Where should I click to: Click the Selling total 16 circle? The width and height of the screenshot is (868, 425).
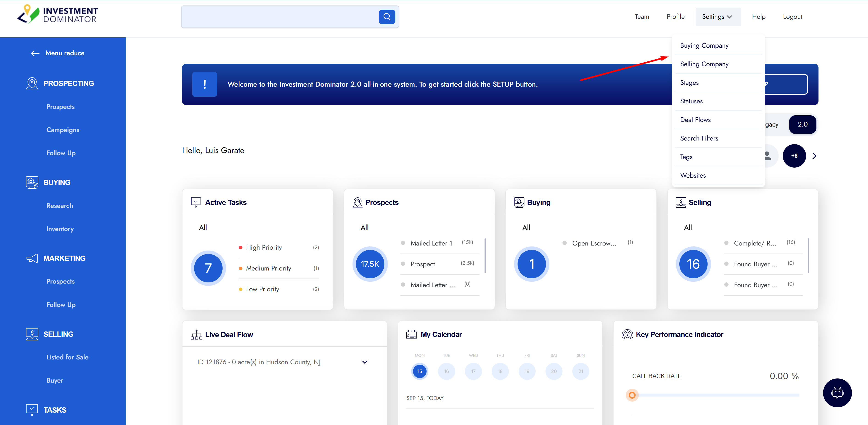(x=693, y=264)
